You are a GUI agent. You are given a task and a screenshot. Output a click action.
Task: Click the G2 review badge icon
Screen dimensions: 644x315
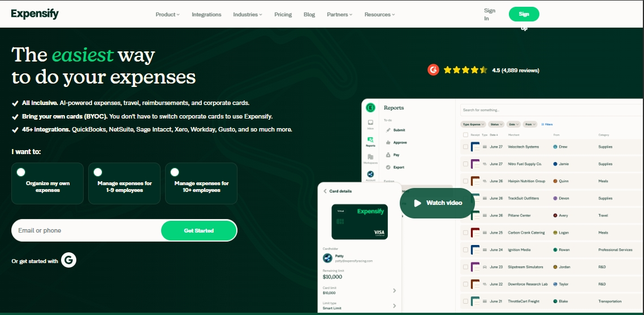[x=433, y=70]
